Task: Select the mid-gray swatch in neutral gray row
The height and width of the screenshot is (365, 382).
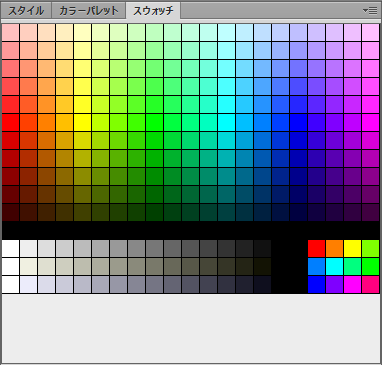Action: (137, 248)
